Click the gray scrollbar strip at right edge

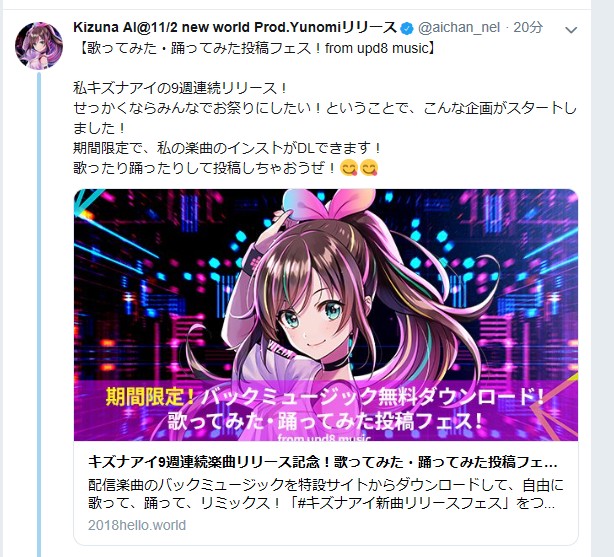coord(602,278)
